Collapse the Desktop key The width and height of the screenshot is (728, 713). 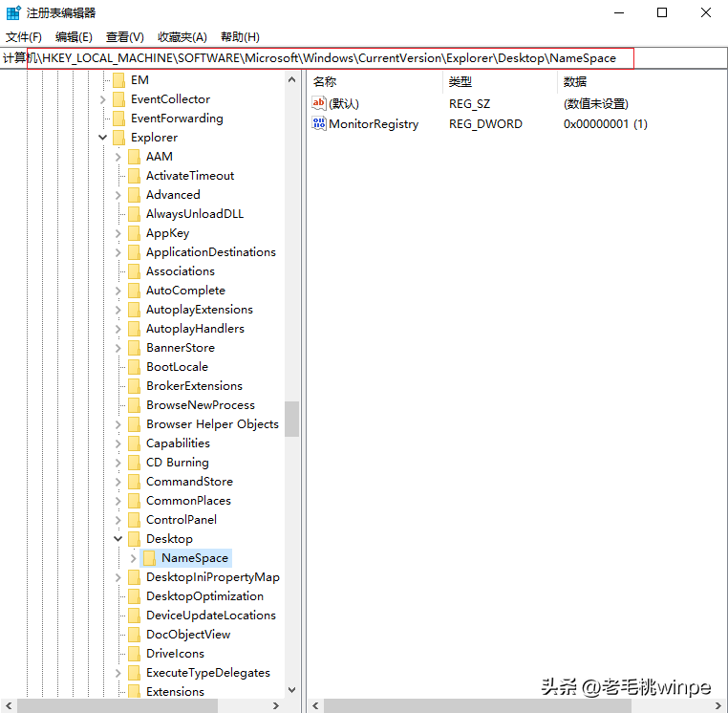[118, 539]
